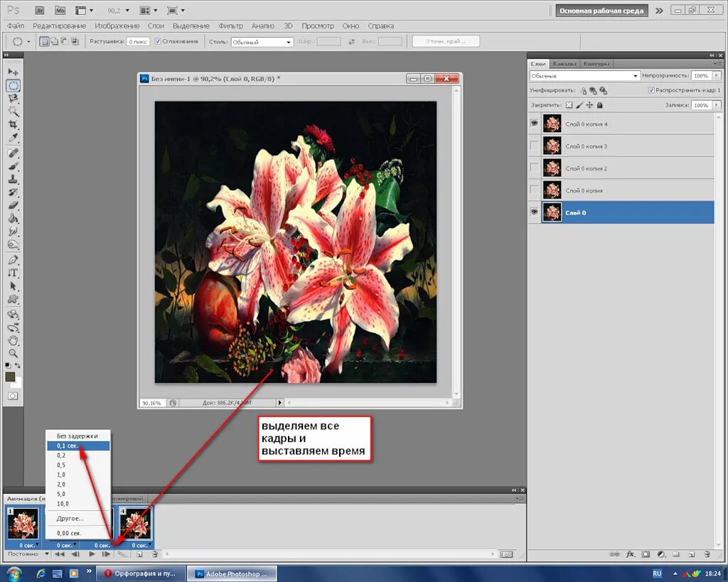
Task: Toggle Распространить кадр 1 checkbox
Action: [651, 90]
